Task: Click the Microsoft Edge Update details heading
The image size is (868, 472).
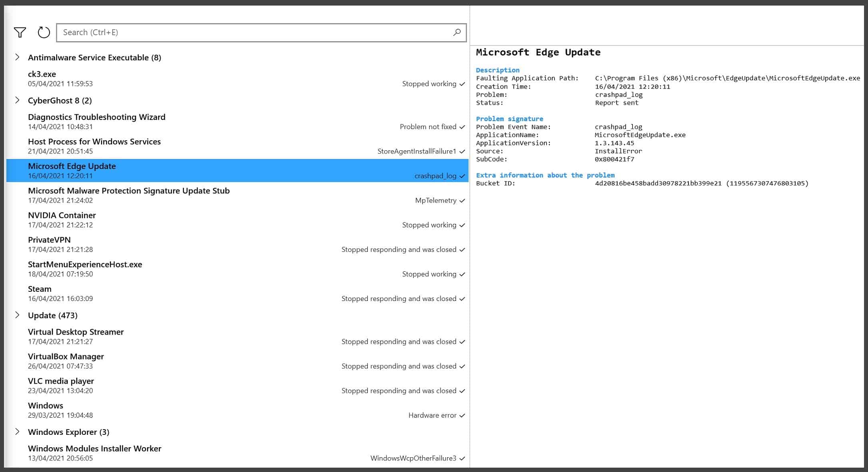Action: (538, 52)
